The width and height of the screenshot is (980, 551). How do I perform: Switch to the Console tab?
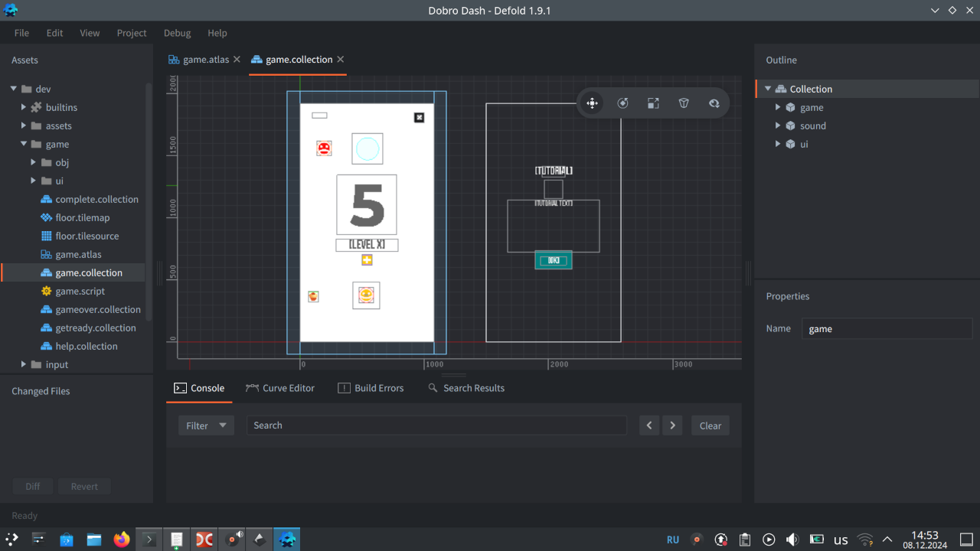199,388
